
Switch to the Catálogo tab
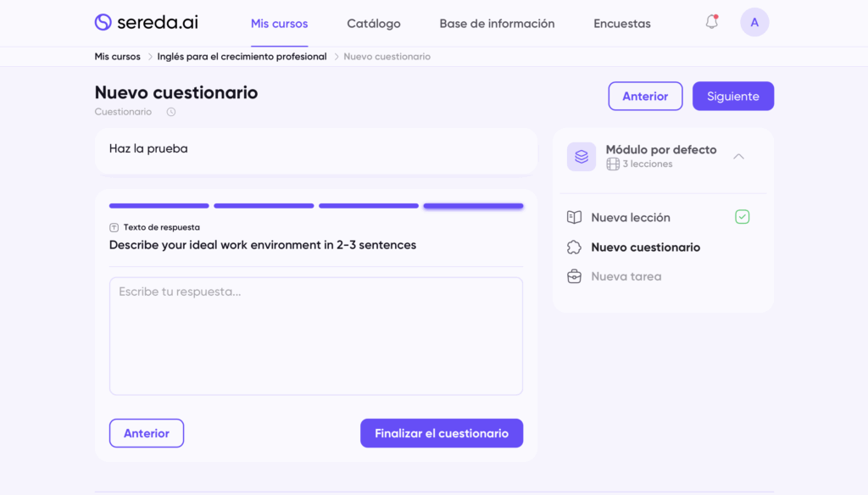click(x=373, y=24)
